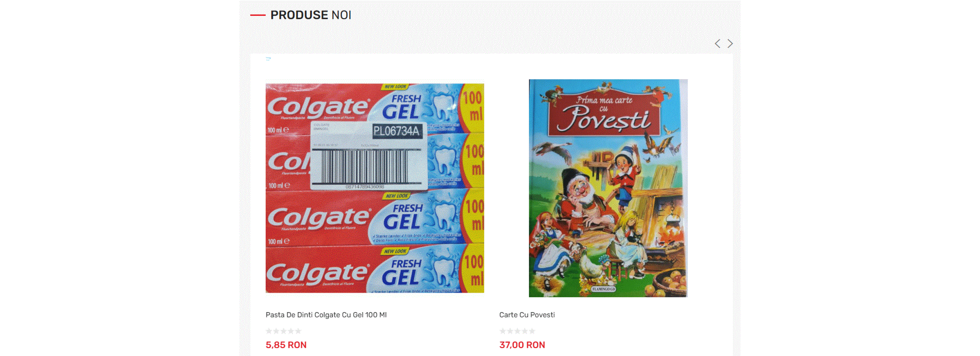Show next products with right arrow
This screenshot has height=356, width=980.
tap(730, 44)
